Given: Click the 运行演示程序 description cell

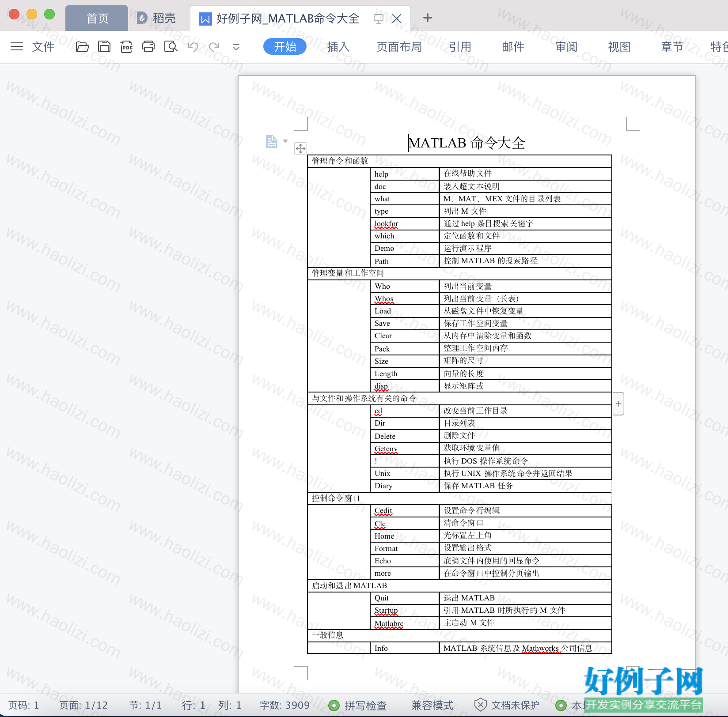Looking at the screenshot, I should 526,248.
